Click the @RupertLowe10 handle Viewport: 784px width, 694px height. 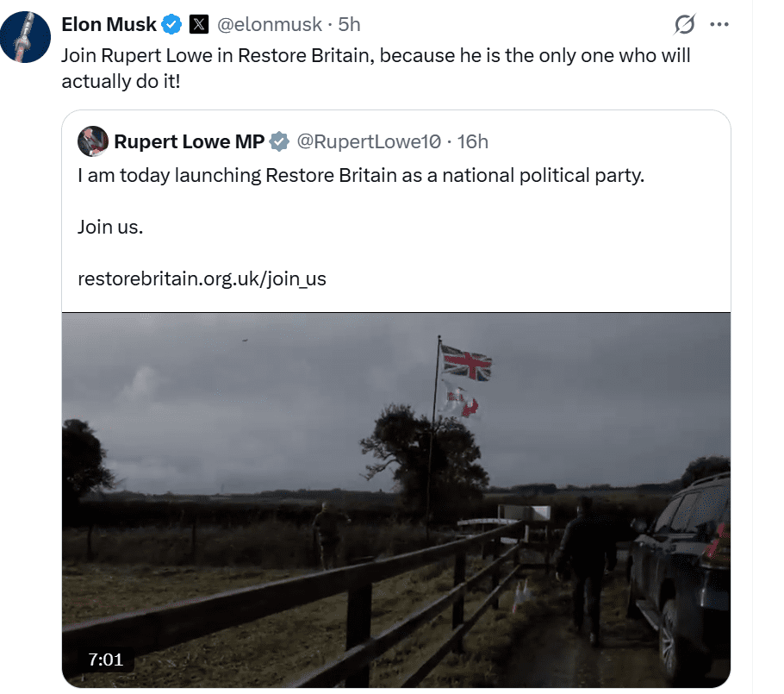coord(370,141)
